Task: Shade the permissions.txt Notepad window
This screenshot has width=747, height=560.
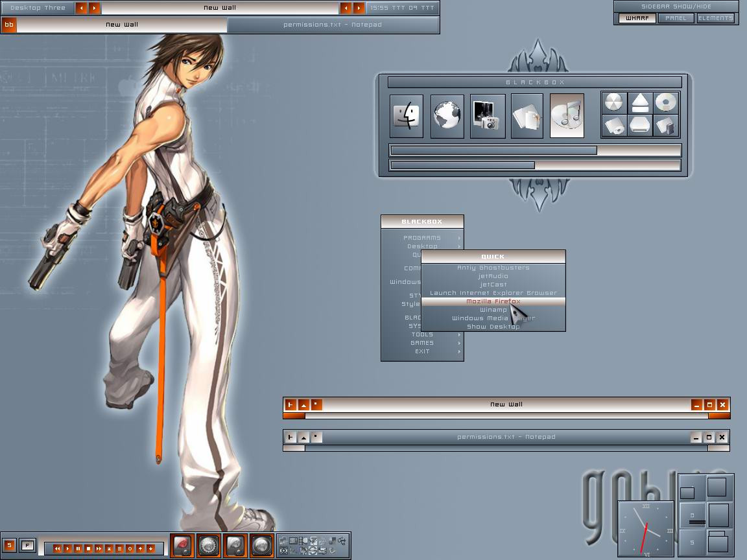Action: (x=303, y=437)
